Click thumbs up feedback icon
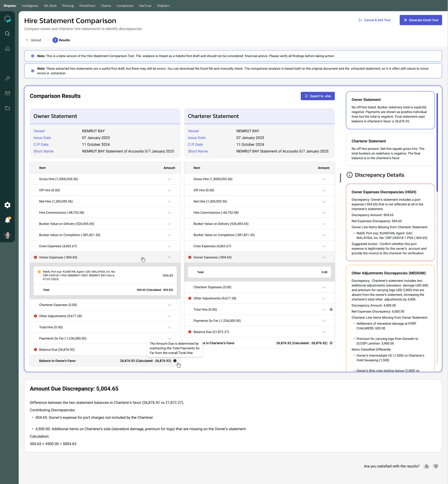This screenshot has width=448, height=484. [x=426, y=466]
